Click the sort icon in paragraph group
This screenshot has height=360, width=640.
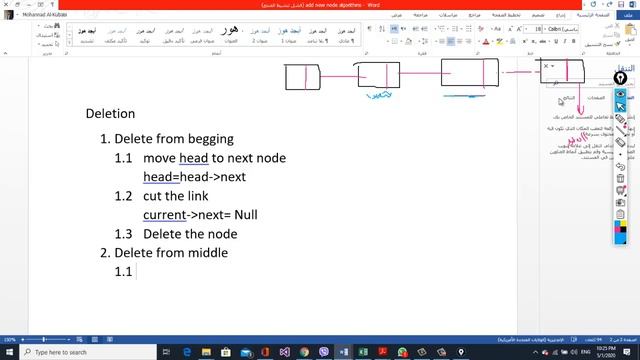[x=382, y=29]
